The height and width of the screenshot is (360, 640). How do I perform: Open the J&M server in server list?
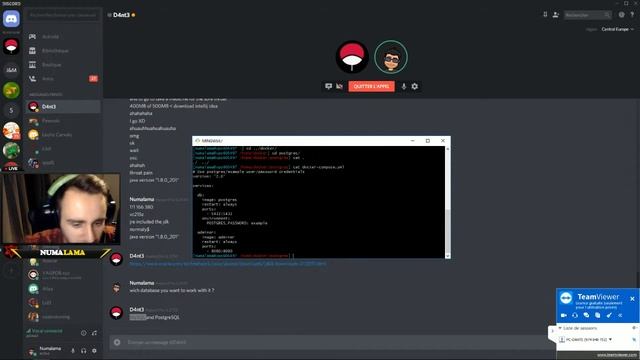[11, 70]
